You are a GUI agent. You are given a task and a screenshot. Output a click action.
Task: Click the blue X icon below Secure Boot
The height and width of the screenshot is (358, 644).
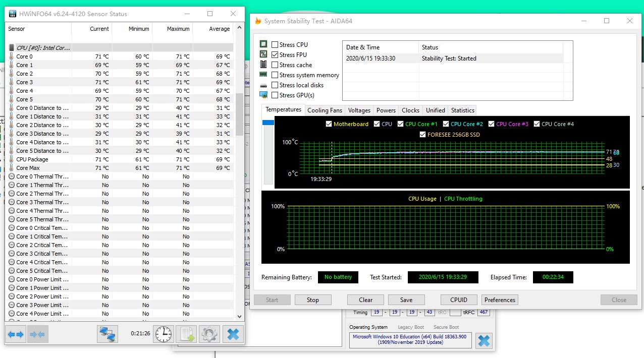click(x=484, y=341)
